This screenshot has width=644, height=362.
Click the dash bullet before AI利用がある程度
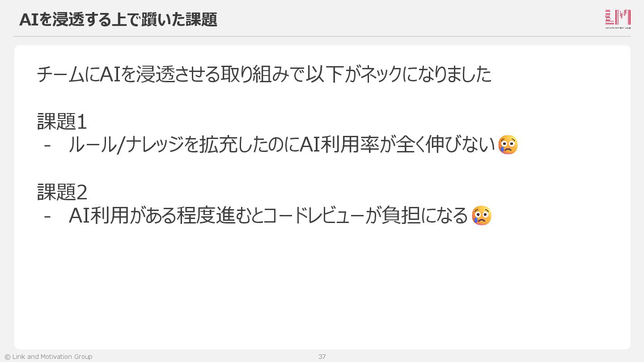[47, 216]
